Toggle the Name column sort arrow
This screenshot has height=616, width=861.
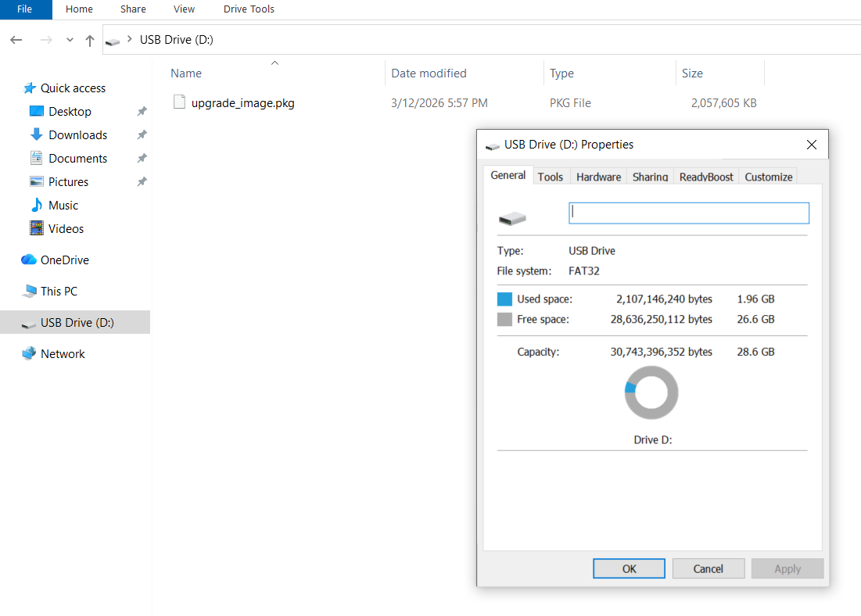[x=274, y=63]
